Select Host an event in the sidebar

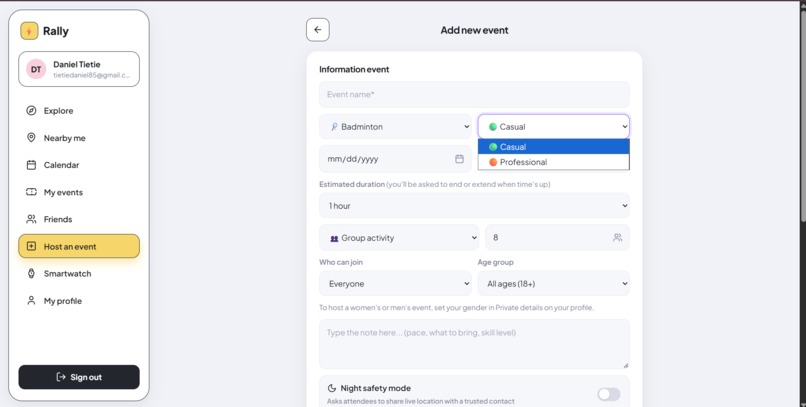coord(79,246)
